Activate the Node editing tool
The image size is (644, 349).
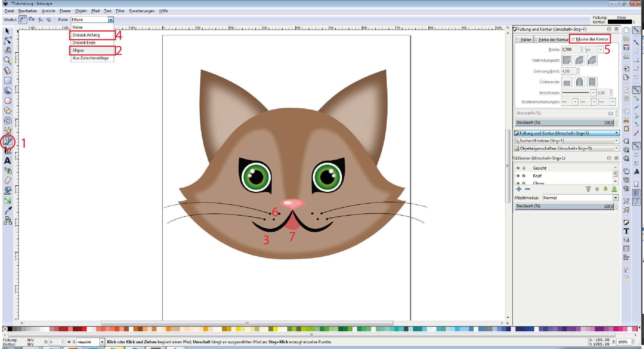[x=8, y=40]
